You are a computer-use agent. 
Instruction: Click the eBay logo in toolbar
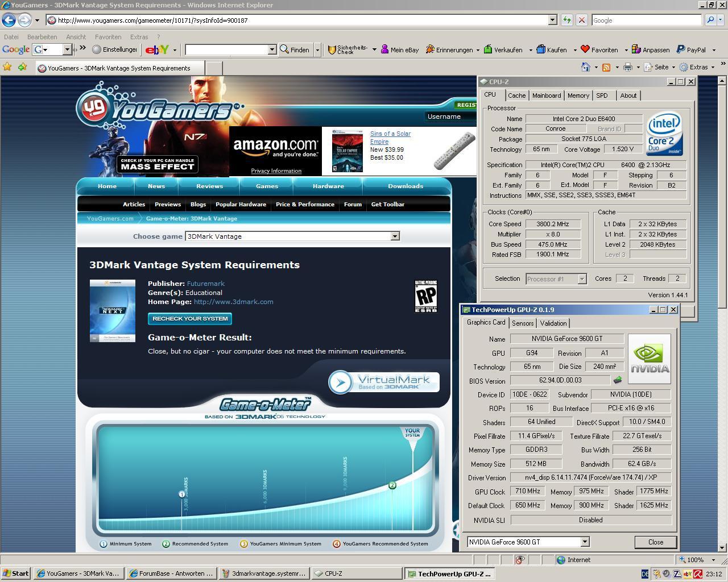[x=157, y=49]
